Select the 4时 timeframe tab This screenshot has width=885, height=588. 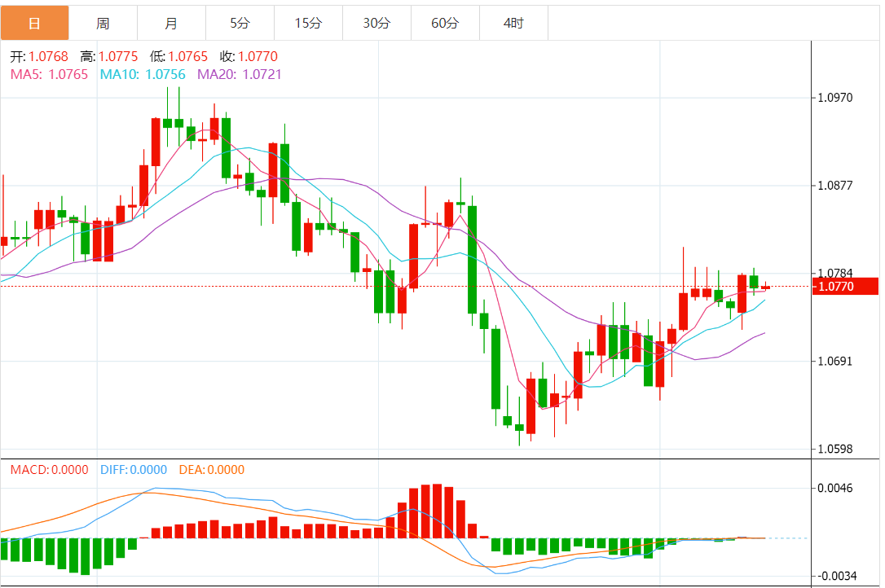(x=513, y=23)
